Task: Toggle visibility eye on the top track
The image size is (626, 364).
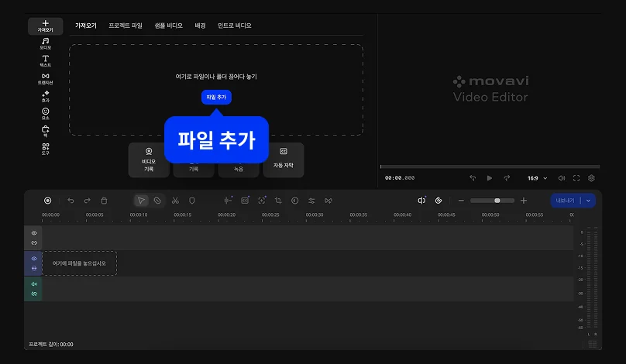Action: (x=33, y=232)
